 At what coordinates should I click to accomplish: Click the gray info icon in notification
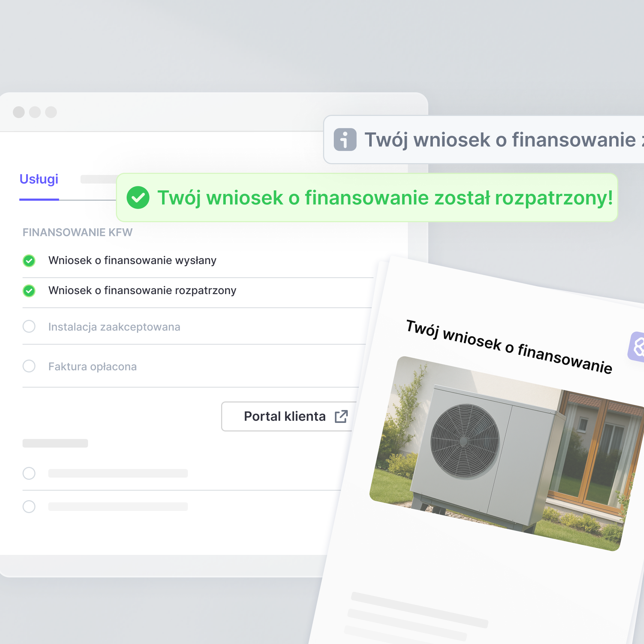pos(345,140)
